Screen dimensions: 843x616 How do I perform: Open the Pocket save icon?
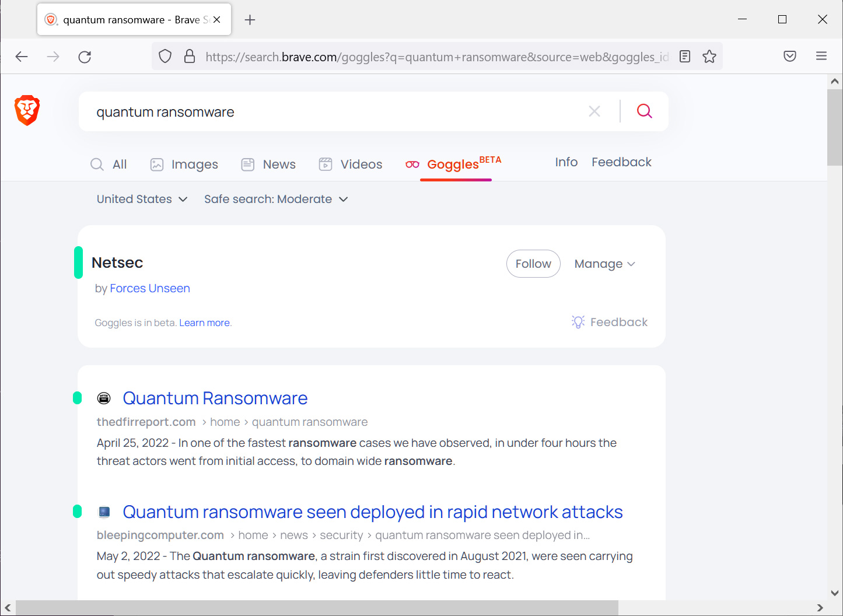tap(790, 56)
